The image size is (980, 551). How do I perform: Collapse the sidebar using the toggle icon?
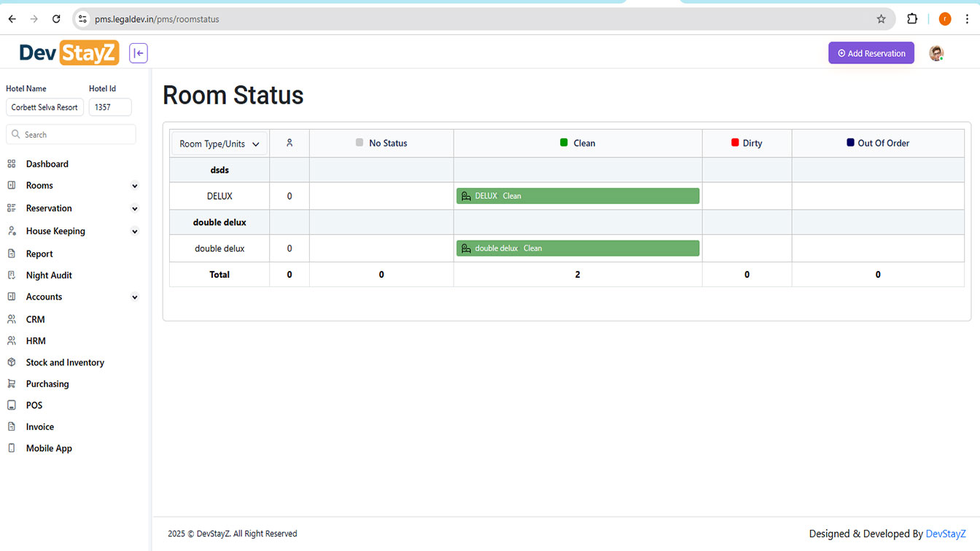click(139, 53)
